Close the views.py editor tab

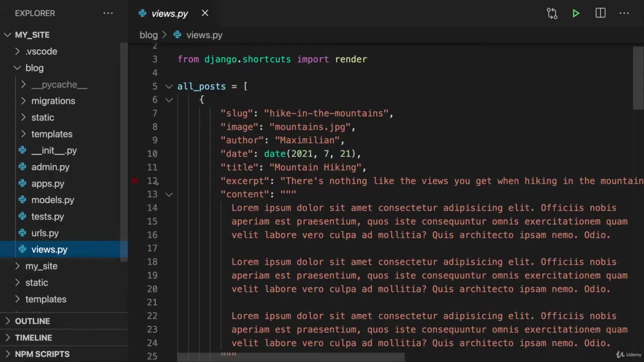click(x=205, y=13)
